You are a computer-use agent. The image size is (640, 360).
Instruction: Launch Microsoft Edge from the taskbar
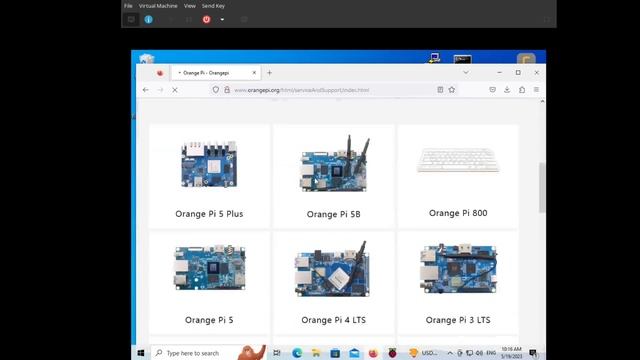click(297, 353)
